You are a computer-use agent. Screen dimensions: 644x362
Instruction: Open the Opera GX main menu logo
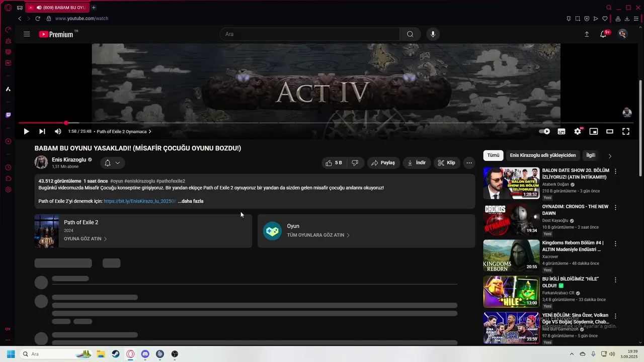[8, 8]
